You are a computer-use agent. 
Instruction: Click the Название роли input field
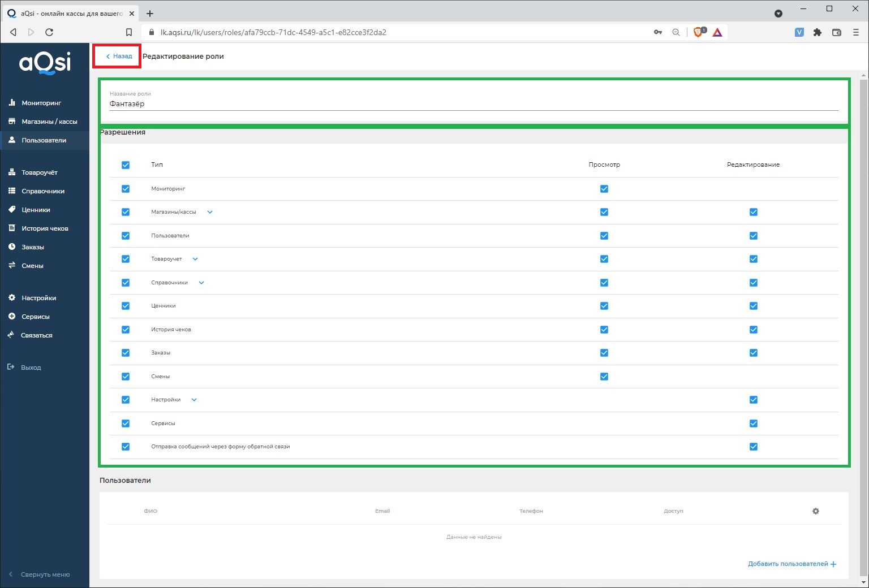[x=473, y=104]
